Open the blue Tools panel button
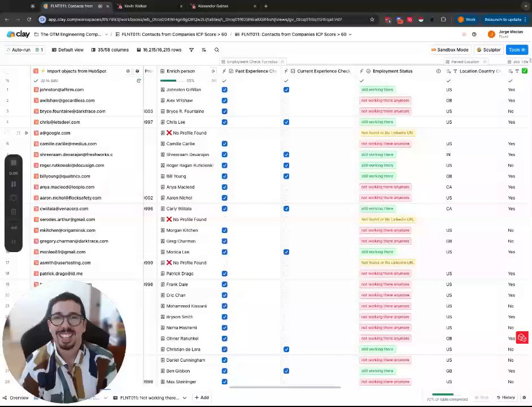The height and width of the screenshot is (407, 532). 517,50
